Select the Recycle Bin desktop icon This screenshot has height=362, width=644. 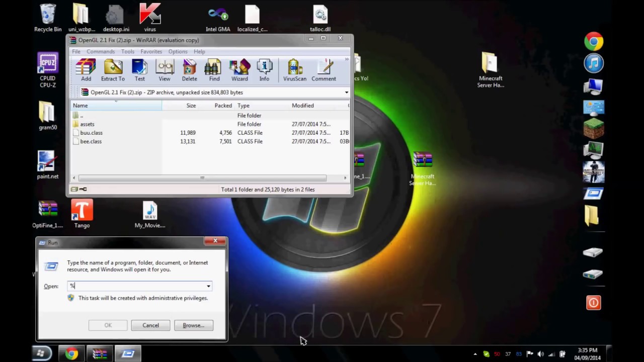tap(48, 18)
